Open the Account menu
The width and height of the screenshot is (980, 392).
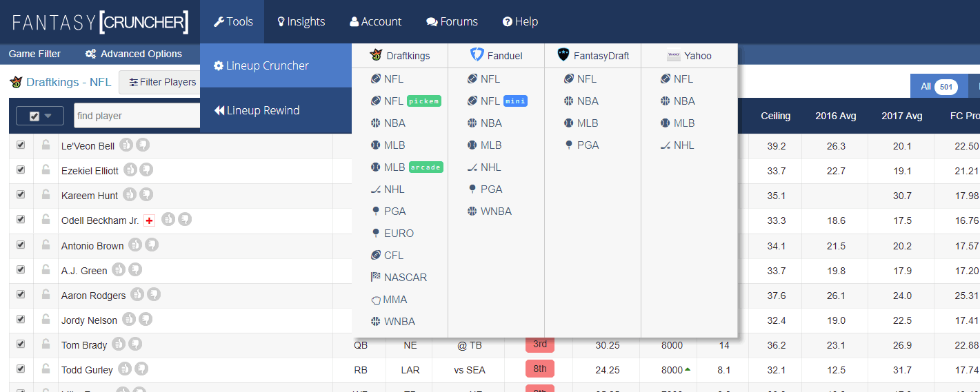click(375, 21)
